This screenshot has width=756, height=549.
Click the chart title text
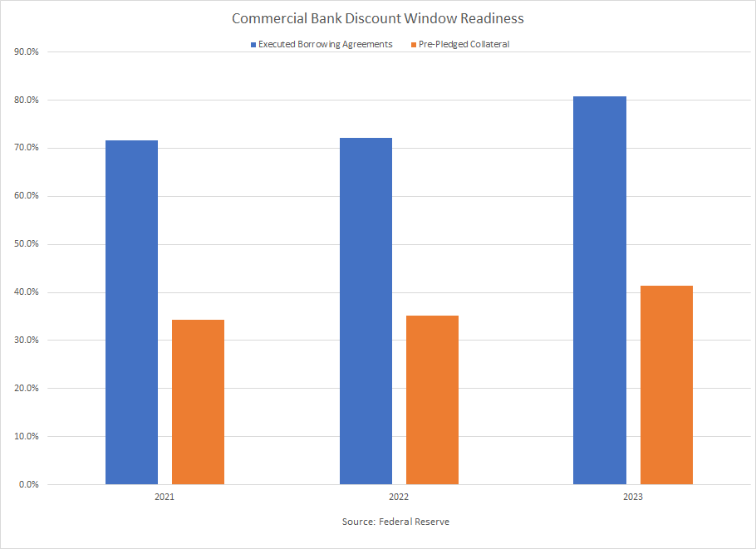tap(378, 18)
